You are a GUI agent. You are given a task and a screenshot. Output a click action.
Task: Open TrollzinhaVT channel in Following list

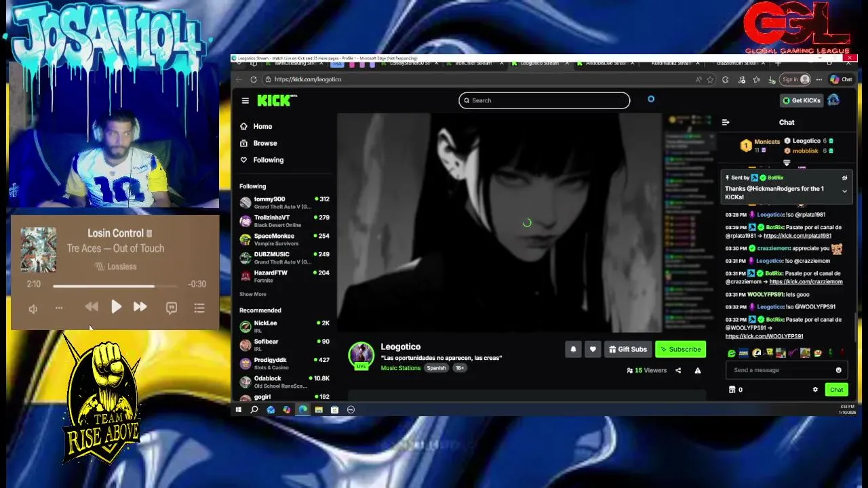(285, 221)
